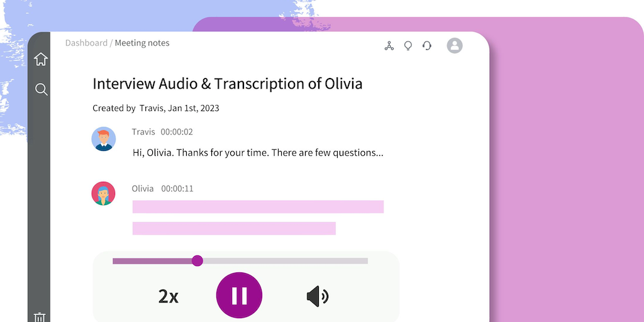Select the Meeting notes breadcrumb
The width and height of the screenshot is (644, 322).
(142, 43)
